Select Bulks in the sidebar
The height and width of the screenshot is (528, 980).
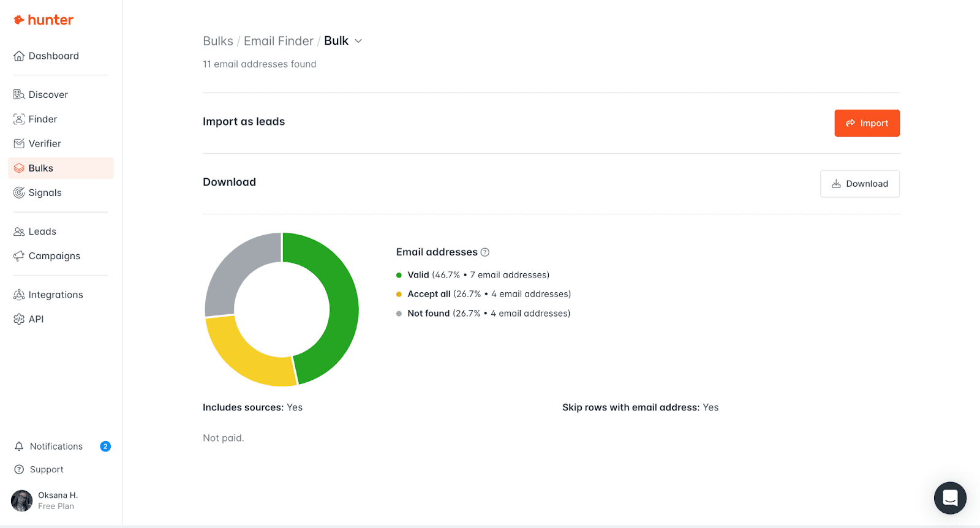[41, 168]
